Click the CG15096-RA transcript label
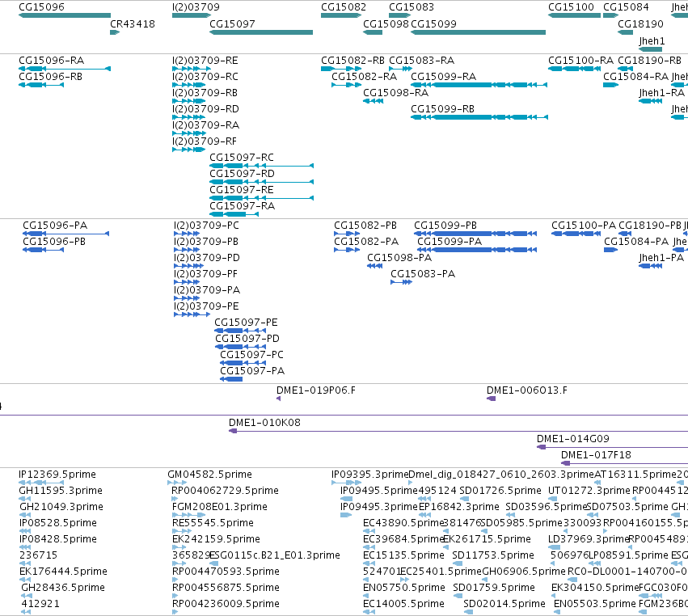Screen dimensions: 688x616 point(51,61)
